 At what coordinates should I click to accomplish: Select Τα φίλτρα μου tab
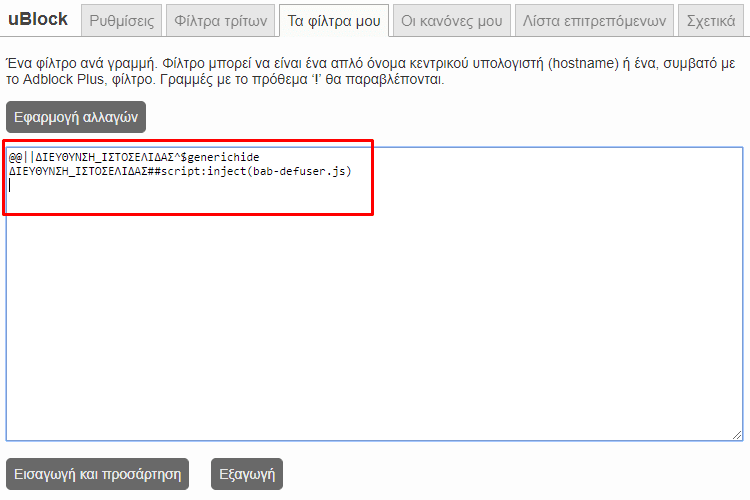[334, 21]
